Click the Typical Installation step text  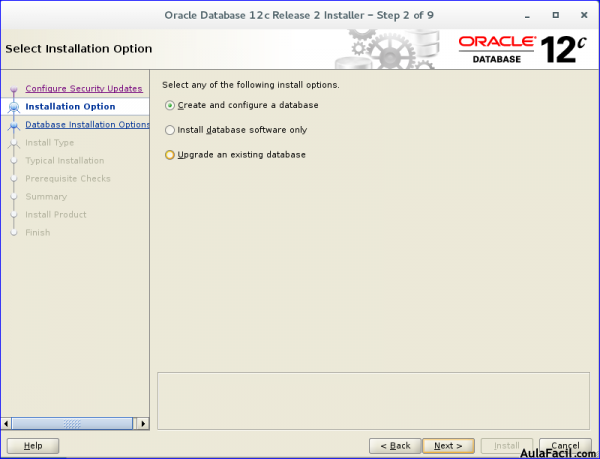65,161
